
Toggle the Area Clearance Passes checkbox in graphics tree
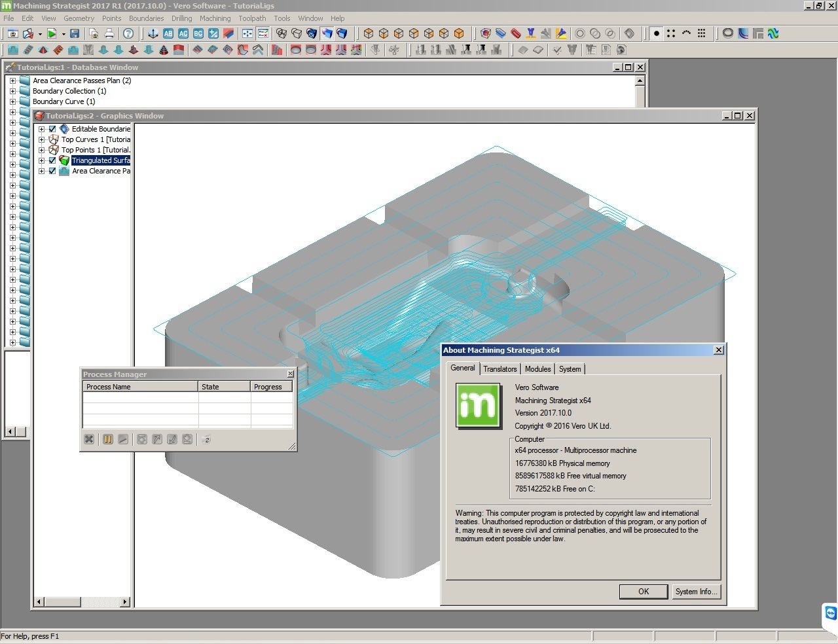52,171
